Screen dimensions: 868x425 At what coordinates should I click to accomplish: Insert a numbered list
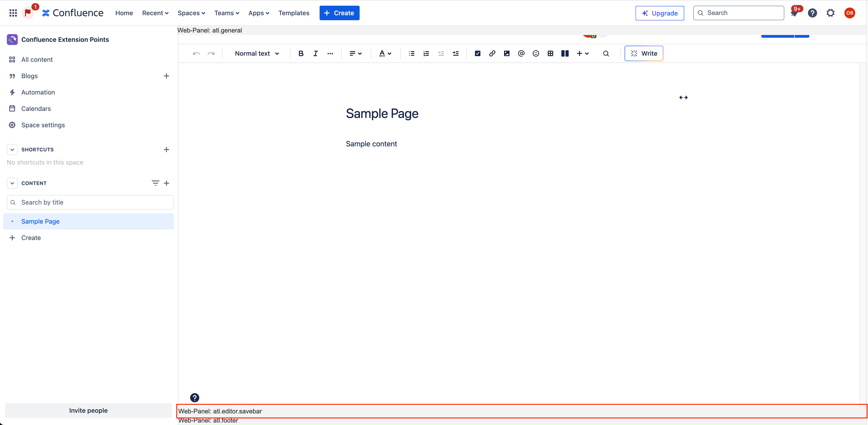click(426, 54)
